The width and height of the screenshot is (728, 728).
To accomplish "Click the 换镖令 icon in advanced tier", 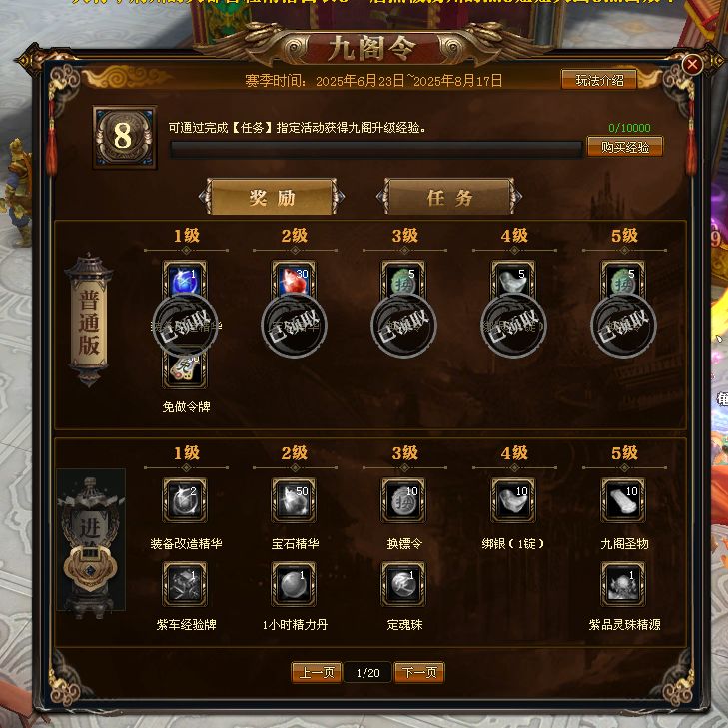I will point(403,500).
